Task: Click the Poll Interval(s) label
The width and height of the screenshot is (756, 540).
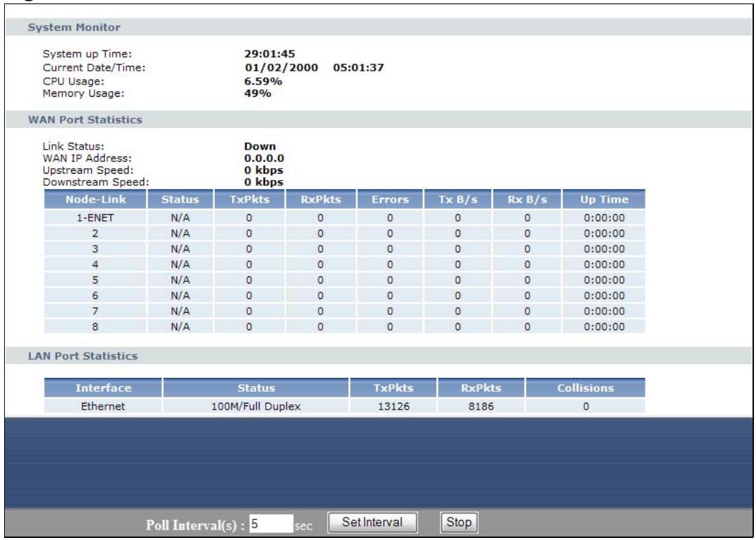Action: click(x=195, y=525)
